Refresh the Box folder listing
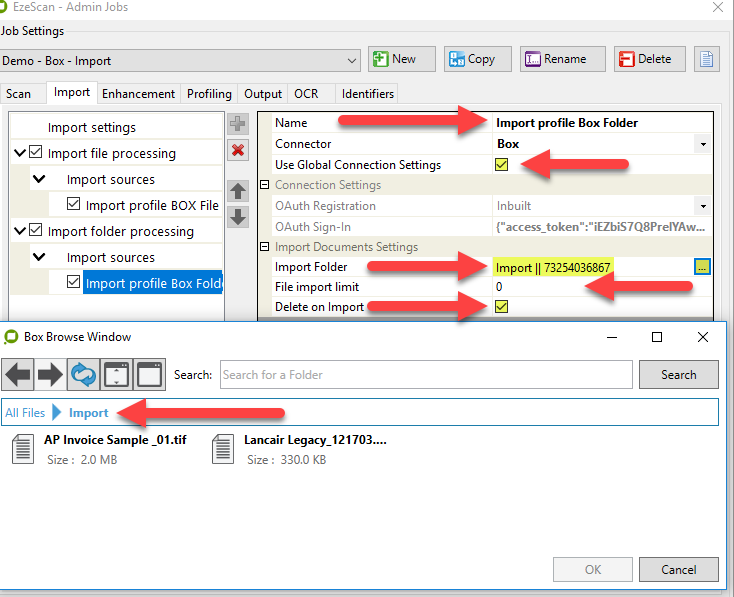The width and height of the screenshot is (734, 597). [x=84, y=375]
